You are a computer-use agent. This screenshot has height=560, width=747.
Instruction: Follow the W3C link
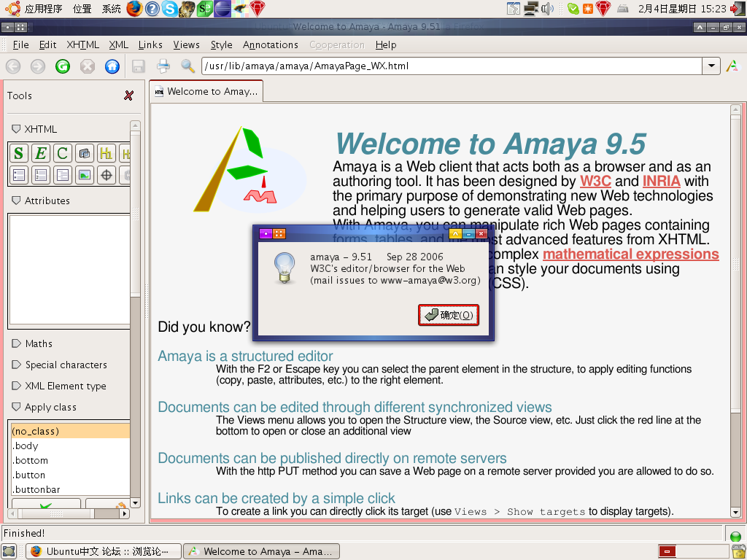pyautogui.click(x=595, y=182)
